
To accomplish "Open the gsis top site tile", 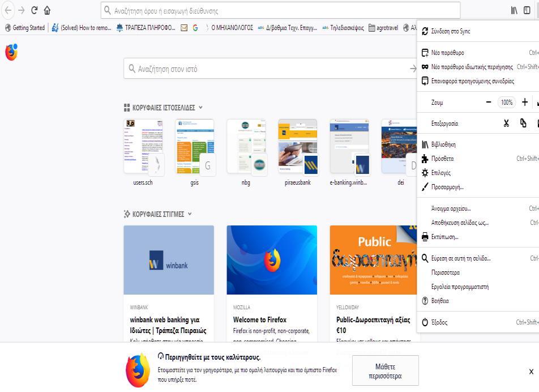I will pos(195,152).
